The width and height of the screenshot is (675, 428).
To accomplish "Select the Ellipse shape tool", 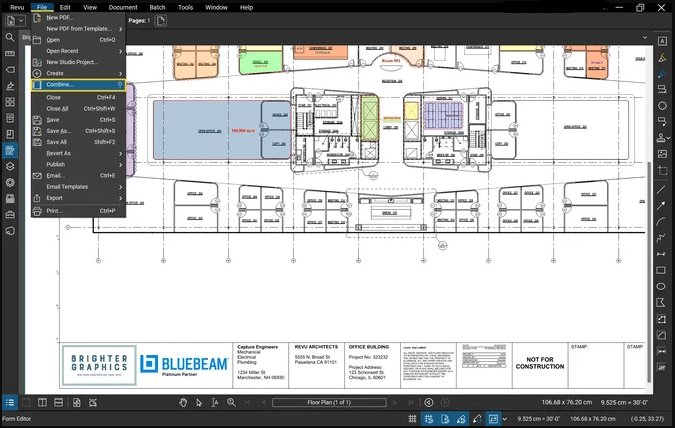I will [x=661, y=286].
